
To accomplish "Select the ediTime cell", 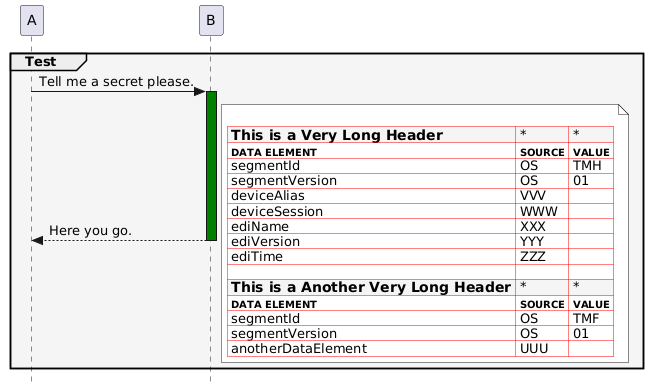I will (371, 257).
